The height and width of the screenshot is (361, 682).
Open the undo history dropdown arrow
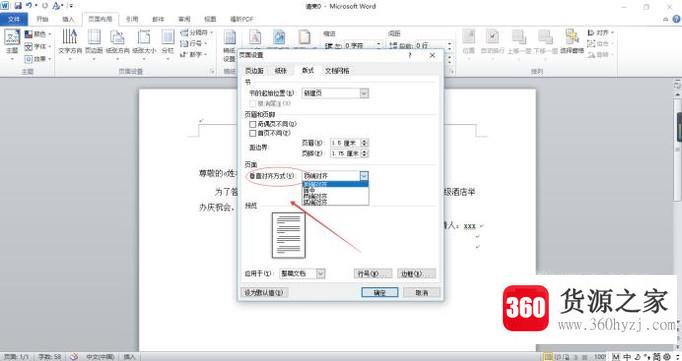click(x=36, y=6)
